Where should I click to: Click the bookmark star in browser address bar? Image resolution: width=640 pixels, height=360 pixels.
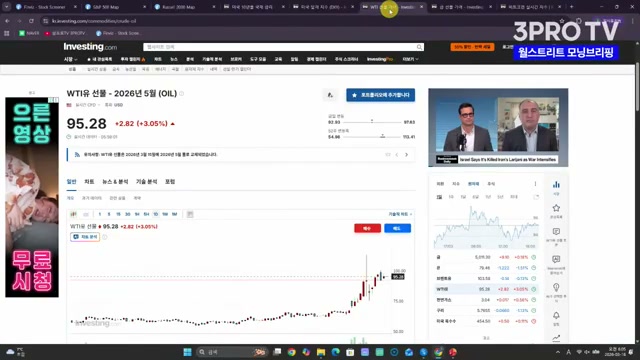[x=562, y=21]
